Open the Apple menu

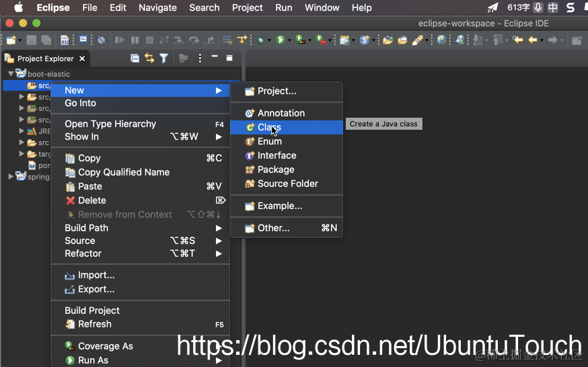pyautogui.click(x=18, y=7)
